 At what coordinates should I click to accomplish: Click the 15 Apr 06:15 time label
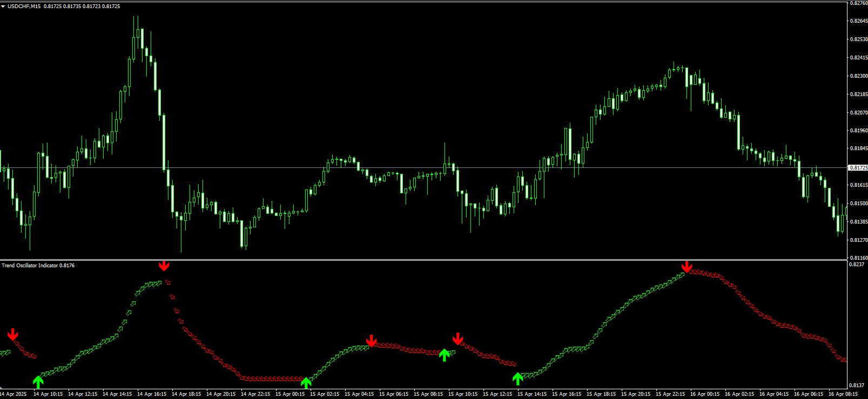(x=394, y=394)
